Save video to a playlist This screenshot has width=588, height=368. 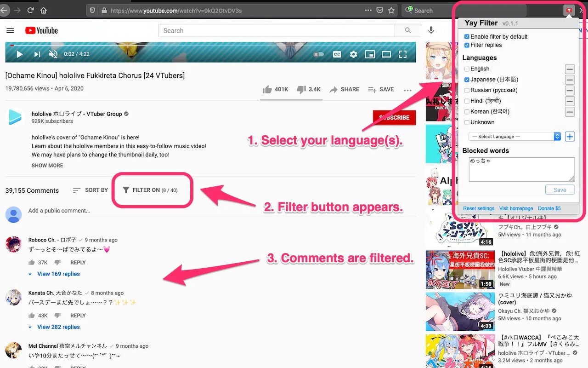(381, 89)
